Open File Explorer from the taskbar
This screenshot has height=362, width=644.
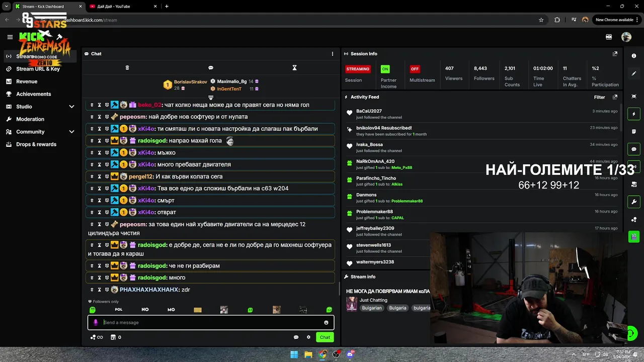click(x=308, y=354)
